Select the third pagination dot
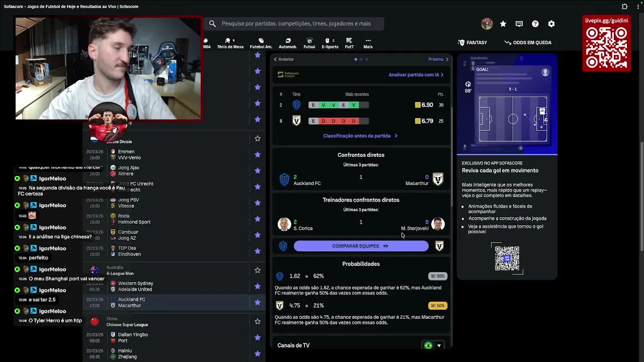Viewport: 644px width, 362px height. point(367,59)
